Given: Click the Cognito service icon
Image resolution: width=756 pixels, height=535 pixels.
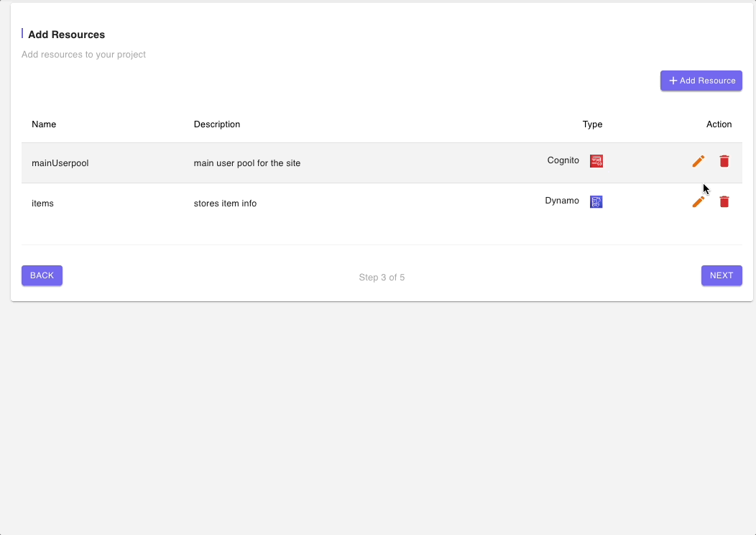Looking at the screenshot, I should 596,161.
